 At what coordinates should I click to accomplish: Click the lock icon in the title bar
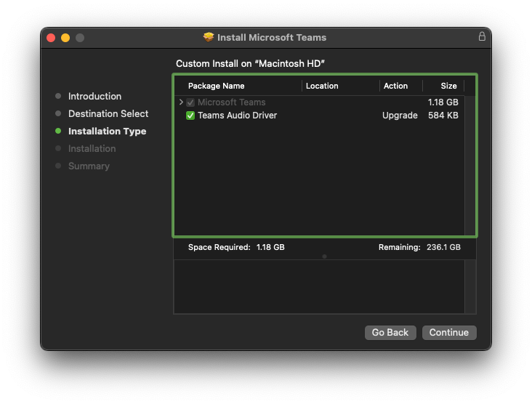[481, 36]
